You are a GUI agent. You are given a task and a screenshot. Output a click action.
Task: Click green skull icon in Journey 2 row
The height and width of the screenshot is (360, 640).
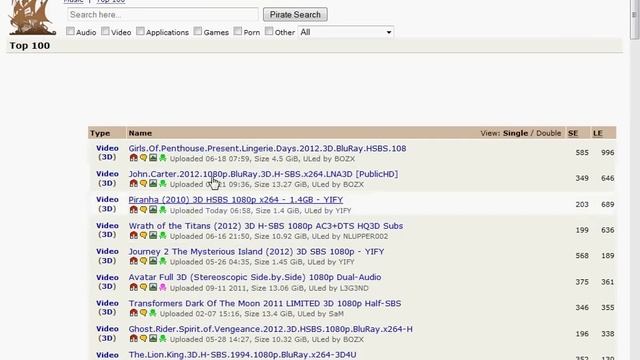point(163,261)
